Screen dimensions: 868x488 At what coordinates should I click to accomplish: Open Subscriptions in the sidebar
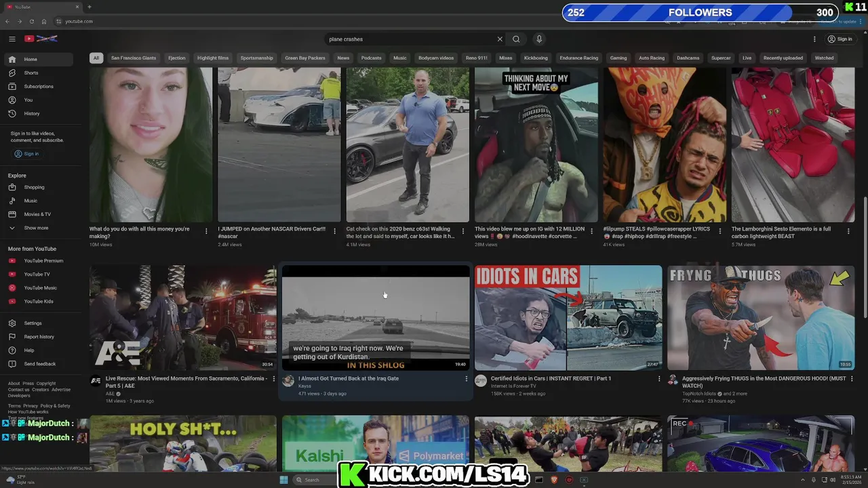pyautogui.click(x=38, y=86)
